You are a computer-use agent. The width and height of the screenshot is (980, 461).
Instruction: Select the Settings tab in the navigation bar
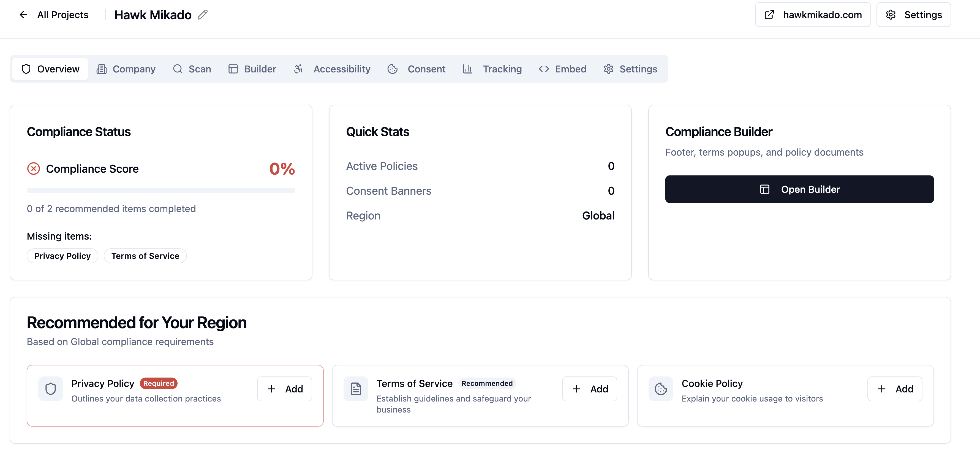630,69
